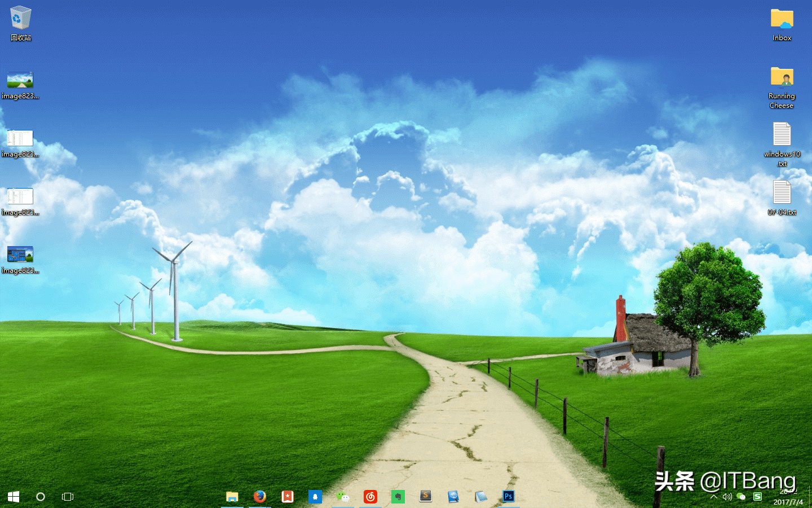
Task: Expand hidden icons in the system tray
Action: [714, 497]
